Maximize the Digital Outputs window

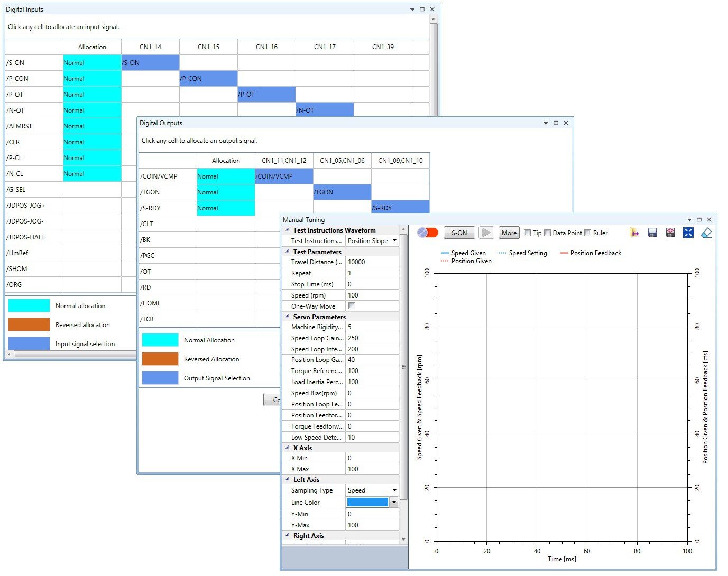[556, 123]
